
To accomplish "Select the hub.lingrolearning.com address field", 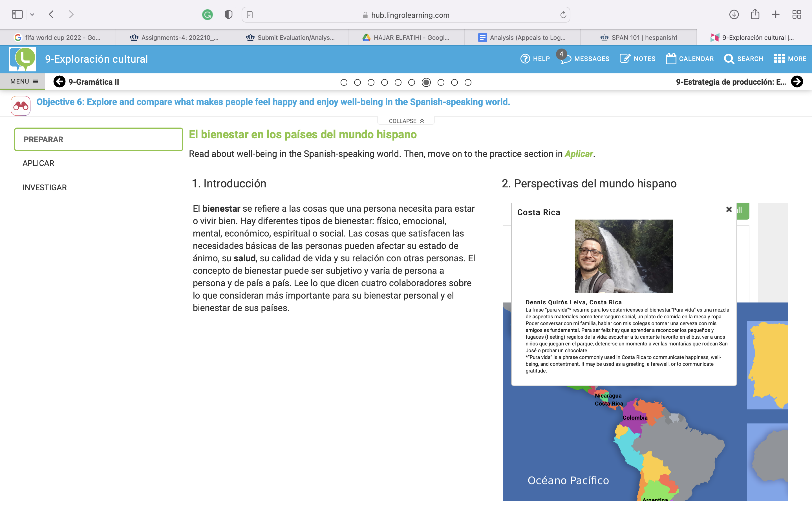I will click(406, 15).
